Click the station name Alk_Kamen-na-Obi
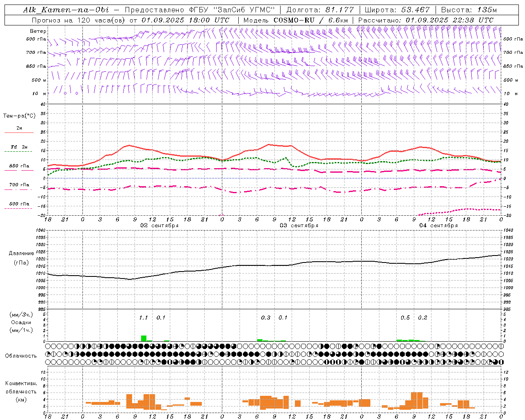 [66, 10]
